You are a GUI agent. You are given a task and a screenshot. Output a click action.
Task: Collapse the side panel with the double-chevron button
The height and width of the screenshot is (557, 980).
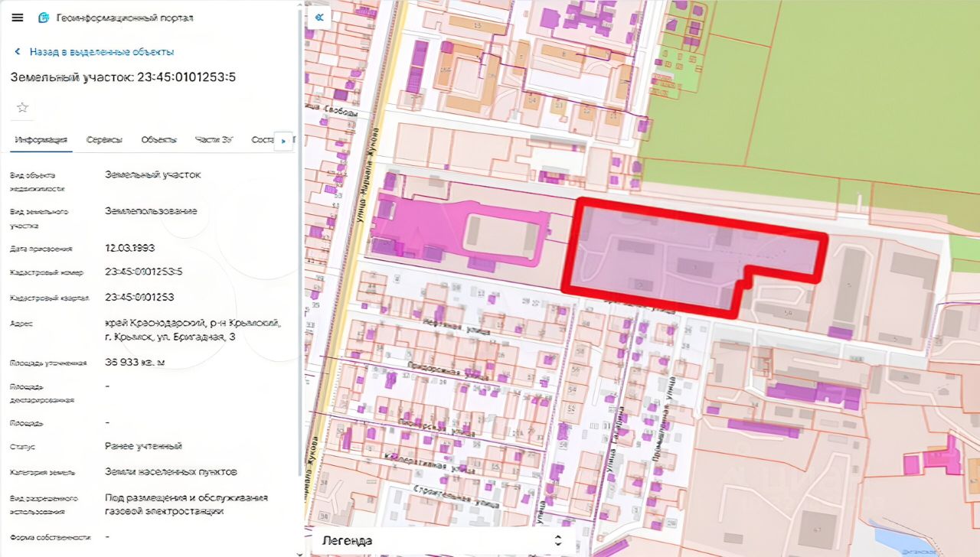pos(319,18)
